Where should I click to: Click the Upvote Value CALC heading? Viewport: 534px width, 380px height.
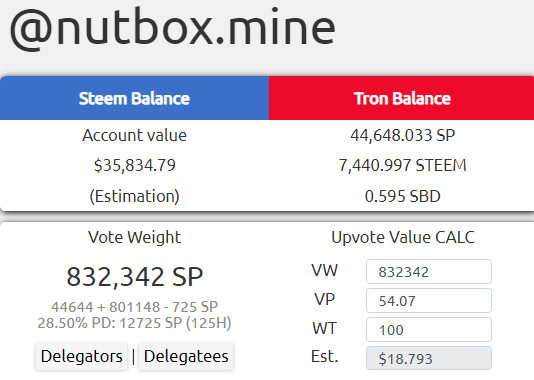point(403,237)
